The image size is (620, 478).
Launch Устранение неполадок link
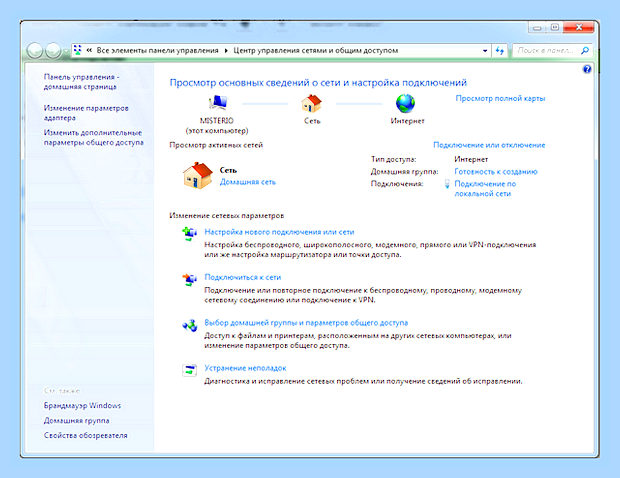coord(245,368)
